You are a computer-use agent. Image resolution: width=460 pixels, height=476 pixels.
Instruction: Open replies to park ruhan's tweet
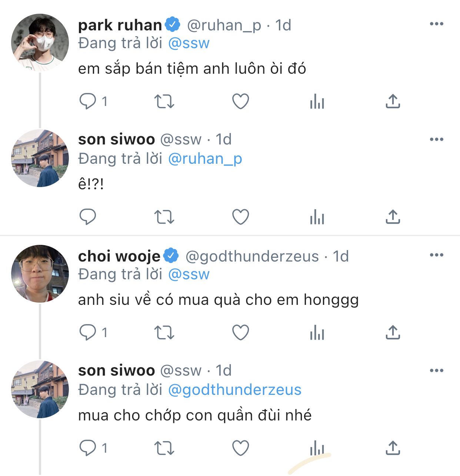point(88,101)
